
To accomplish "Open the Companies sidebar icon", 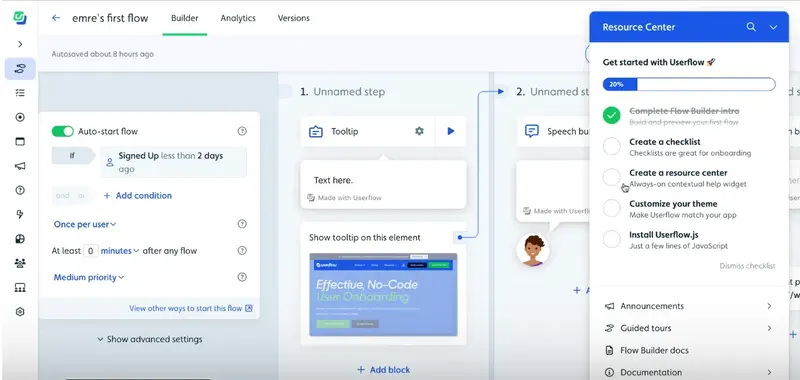I will coord(20,287).
